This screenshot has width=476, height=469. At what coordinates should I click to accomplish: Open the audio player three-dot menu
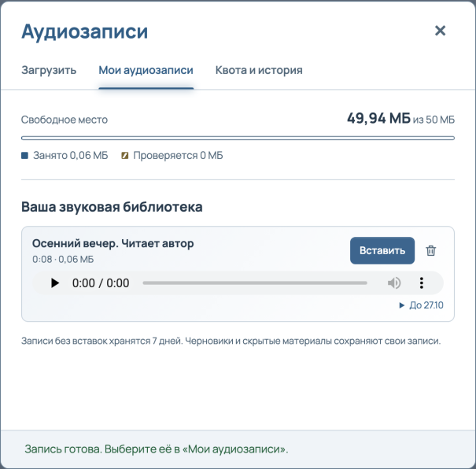(422, 283)
